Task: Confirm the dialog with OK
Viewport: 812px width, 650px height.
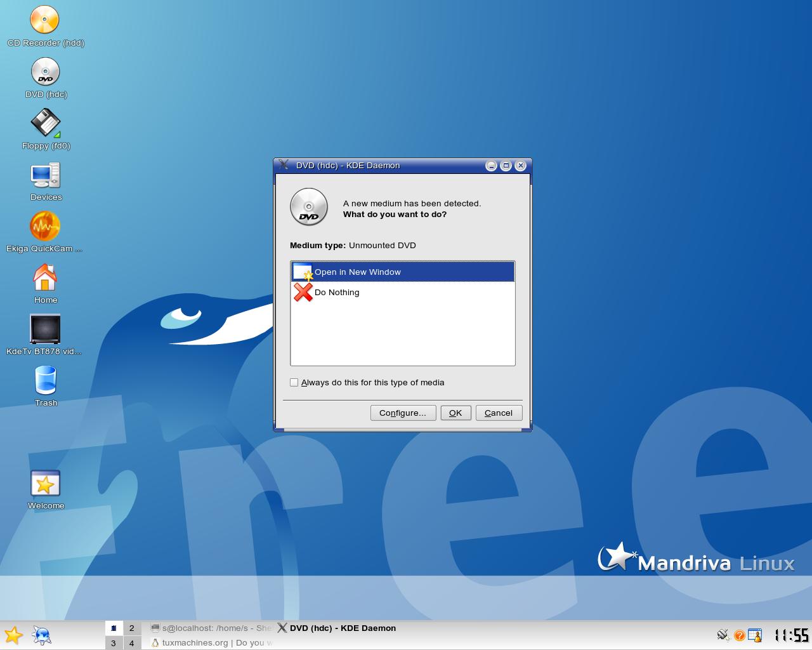Action: pyautogui.click(x=455, y=413)
